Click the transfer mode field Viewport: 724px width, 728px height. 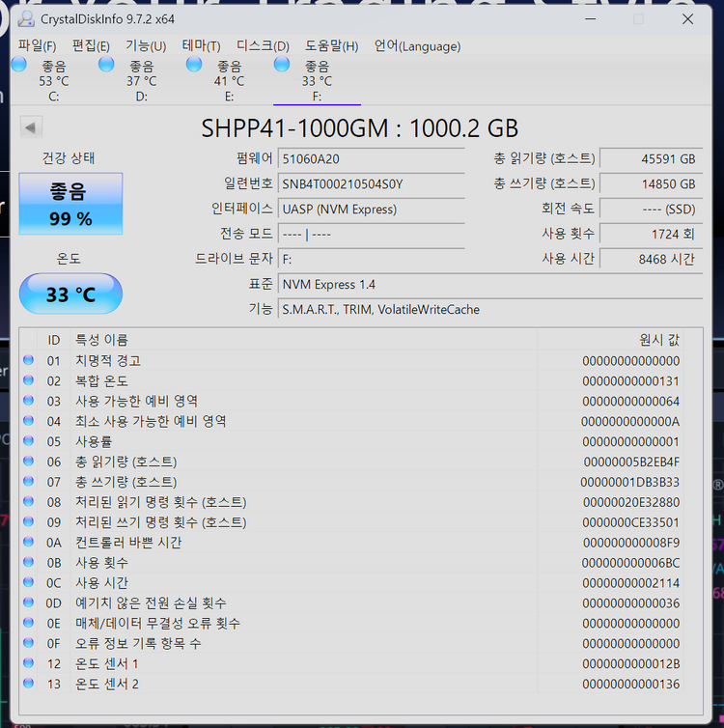(372, 234)
